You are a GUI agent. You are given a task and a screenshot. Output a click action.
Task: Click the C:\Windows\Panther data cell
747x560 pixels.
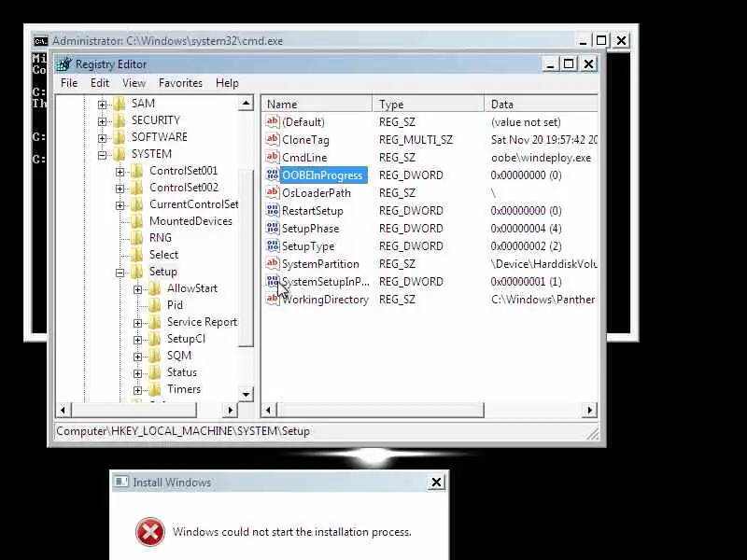(543, 299)
